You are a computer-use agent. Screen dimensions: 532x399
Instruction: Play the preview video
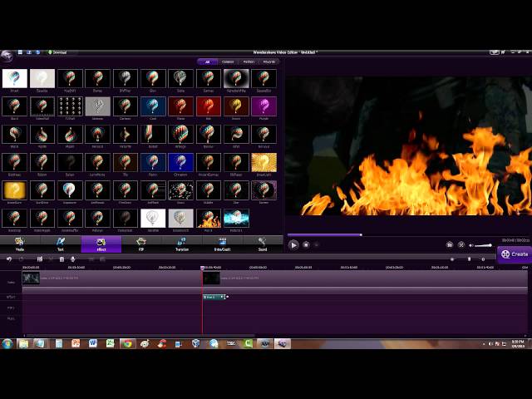pyautogui.click(x=293, y=244)
